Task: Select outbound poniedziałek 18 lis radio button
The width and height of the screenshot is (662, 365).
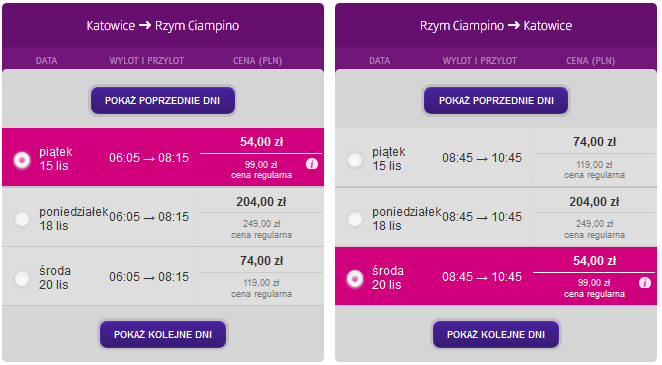Action: (x=22, y=219)
